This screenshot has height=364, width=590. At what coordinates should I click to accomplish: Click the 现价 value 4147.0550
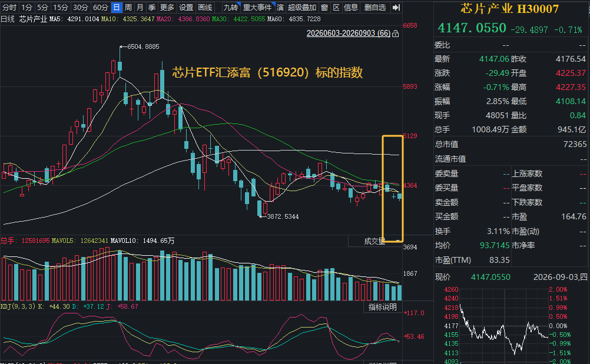[490, 277]
